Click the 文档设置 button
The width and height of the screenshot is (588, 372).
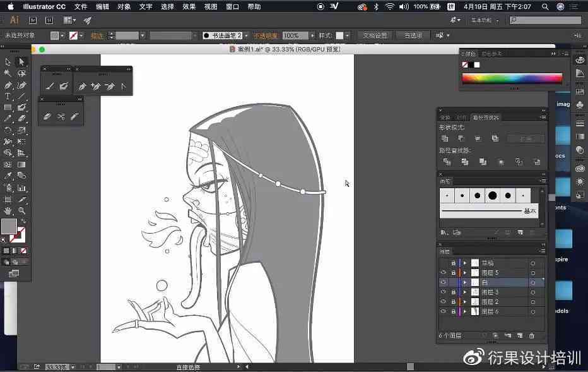[375, 35]
